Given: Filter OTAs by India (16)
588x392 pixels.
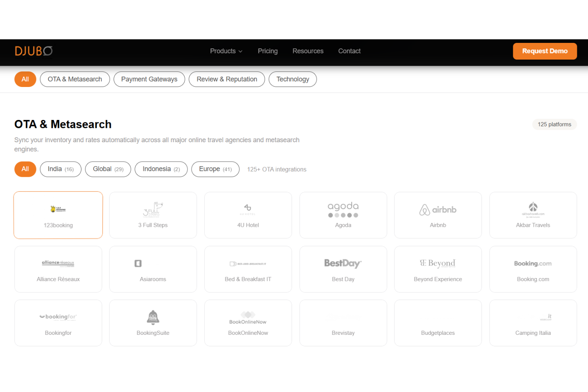Looking at the screenshot, I should 61,169.
